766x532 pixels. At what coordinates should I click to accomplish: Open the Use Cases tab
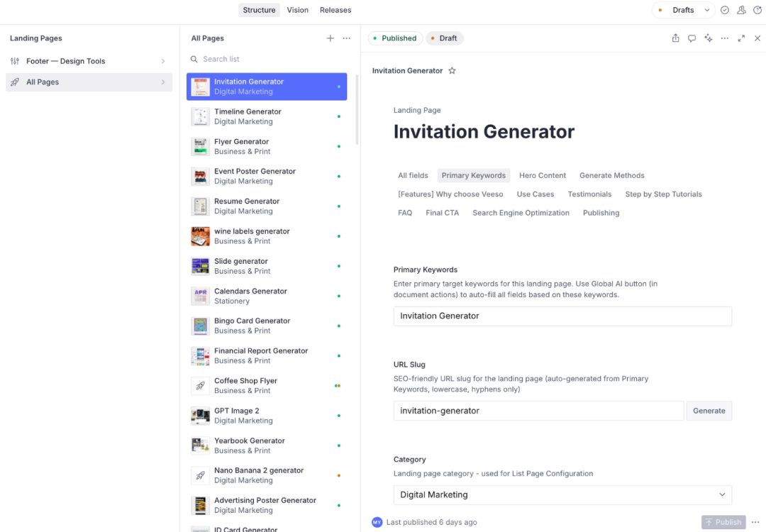pyautogui.click(x=535, y=194)
